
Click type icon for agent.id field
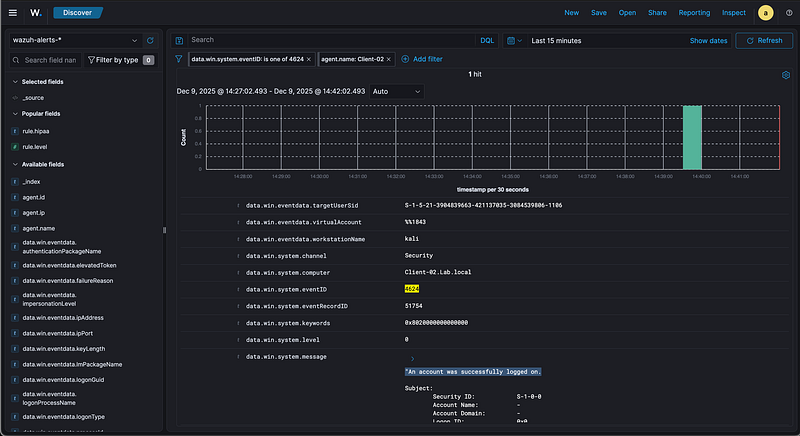click(15, 197)
